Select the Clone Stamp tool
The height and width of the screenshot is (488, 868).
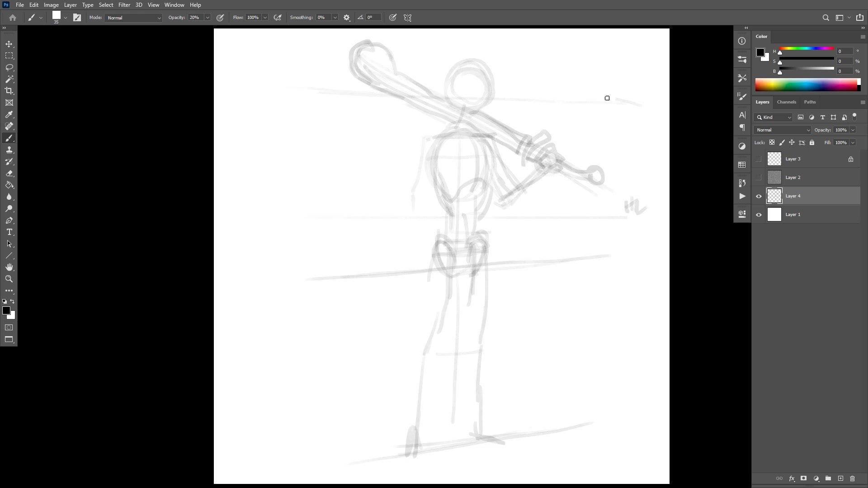point(9,150)
